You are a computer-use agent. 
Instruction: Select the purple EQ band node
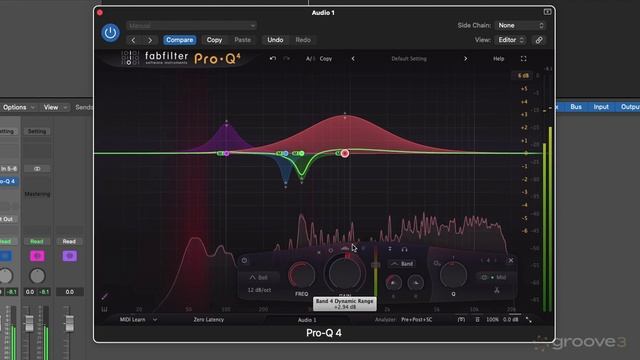227,153
